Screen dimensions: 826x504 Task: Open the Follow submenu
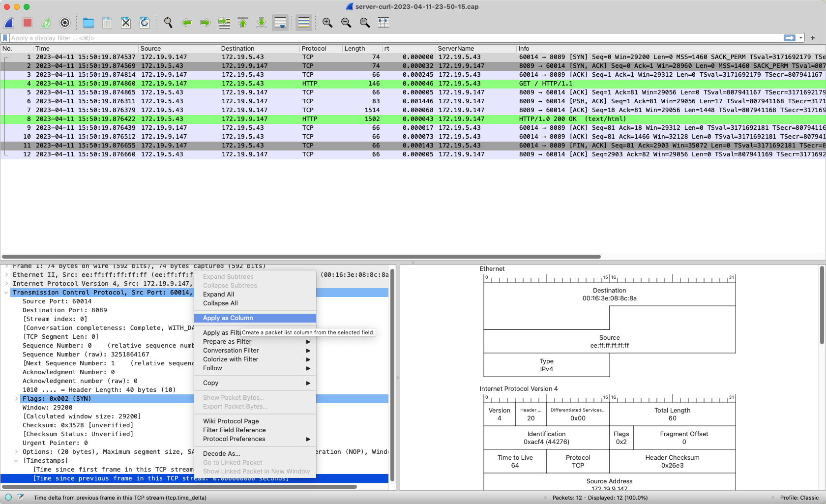(x=255, y=368)
